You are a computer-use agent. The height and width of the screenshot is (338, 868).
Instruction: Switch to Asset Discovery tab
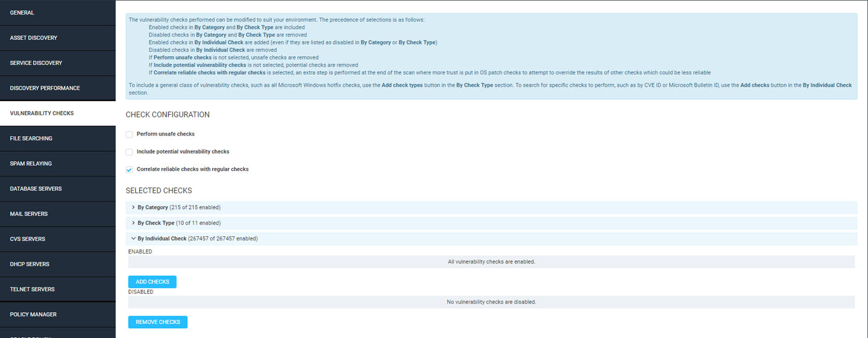(57, 38)
